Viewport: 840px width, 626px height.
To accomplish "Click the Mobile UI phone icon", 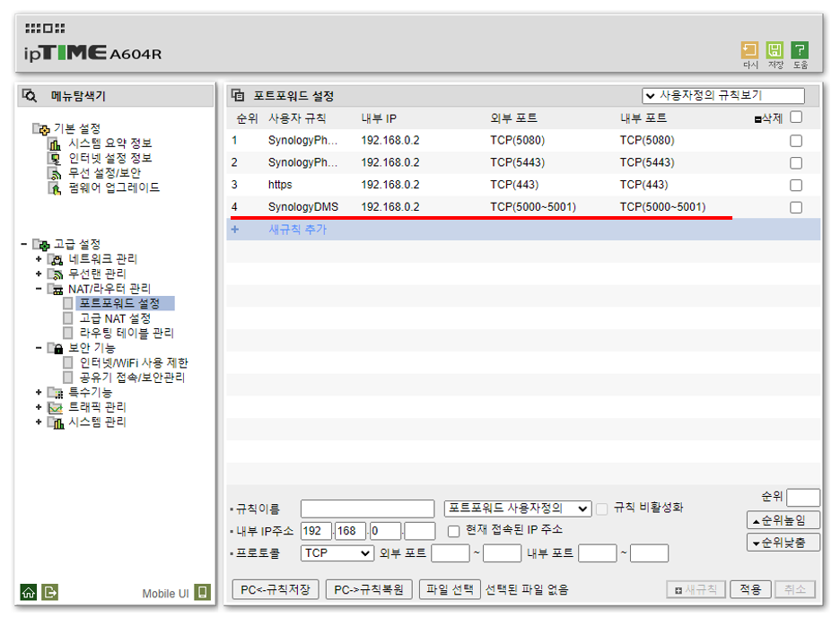I will click(x=203, y=592).
